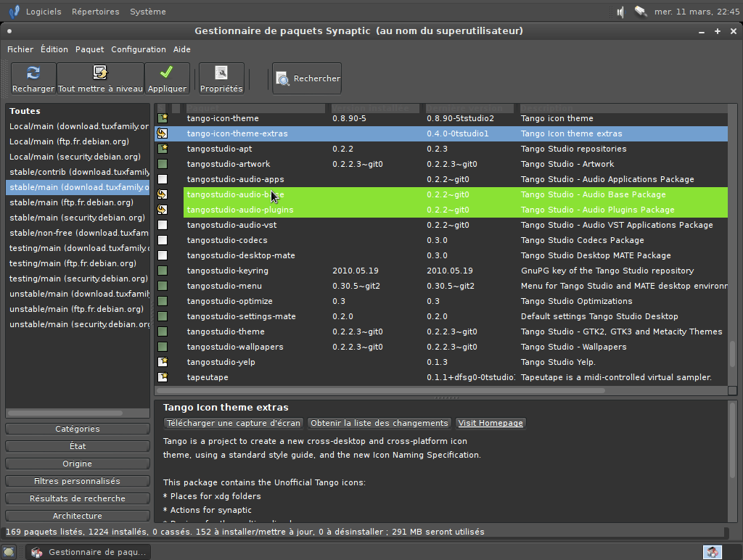This screenshot has height=560, width=743.
Task: Follow the Visit Homepage link
Action: tap(490, 423)
